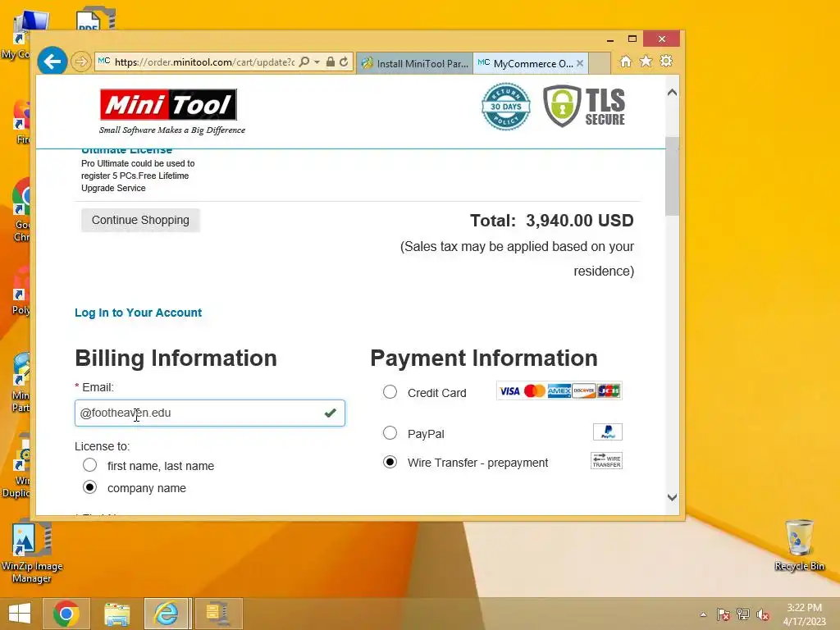Viewport: 840px width, 630px height.
Task: Select first name, last name license option
Action: (90, 465)
